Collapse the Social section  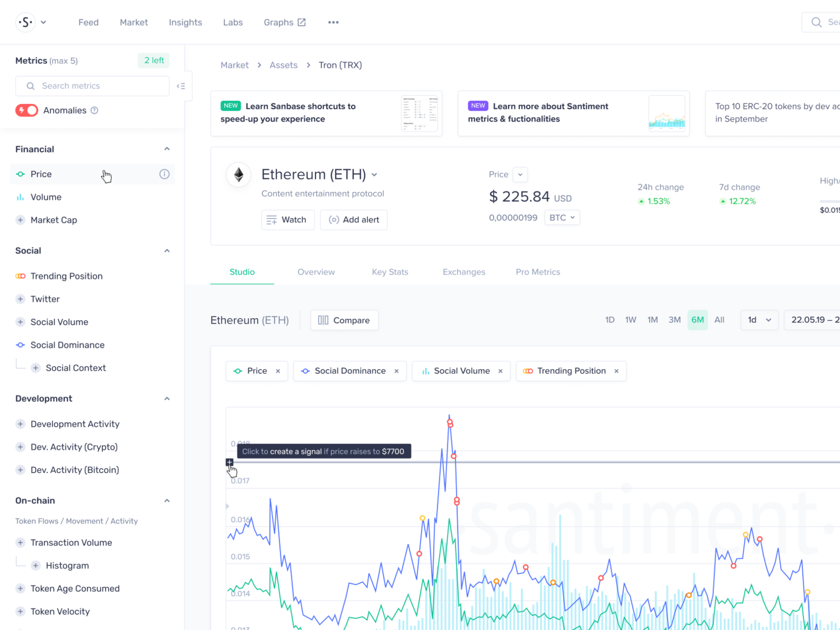[x=167, y=251]
